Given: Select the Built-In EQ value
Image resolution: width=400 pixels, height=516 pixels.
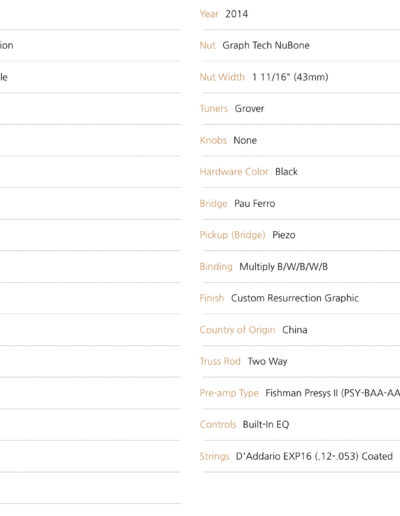Looking at the screenshot, I should (x=266, y=424).
